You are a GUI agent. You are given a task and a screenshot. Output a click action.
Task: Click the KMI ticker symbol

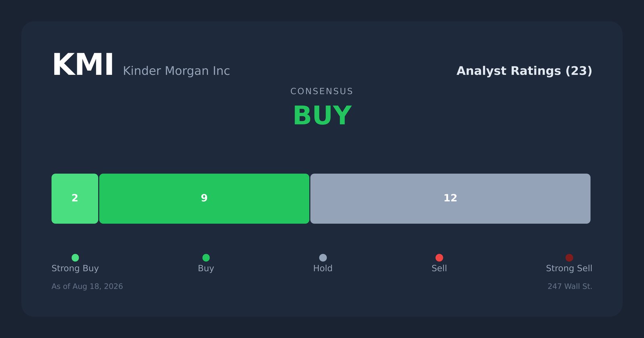pos(83,65)
